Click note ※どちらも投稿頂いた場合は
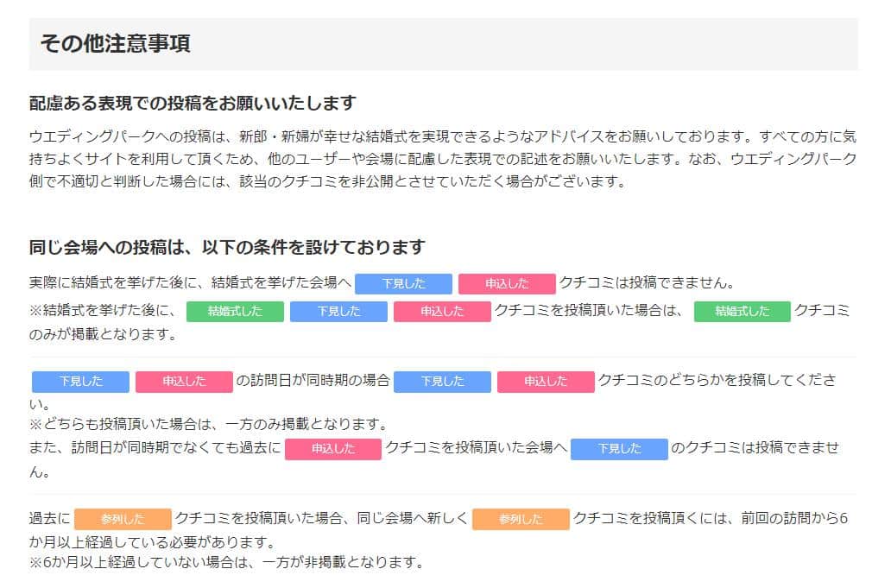The height and width of the screenshot is (588, 872). [x=209, y=425]
